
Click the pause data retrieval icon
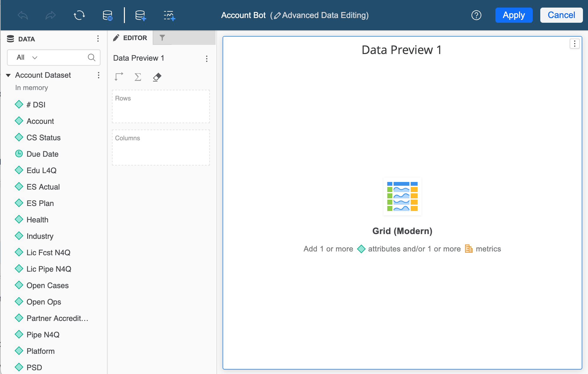107,15
